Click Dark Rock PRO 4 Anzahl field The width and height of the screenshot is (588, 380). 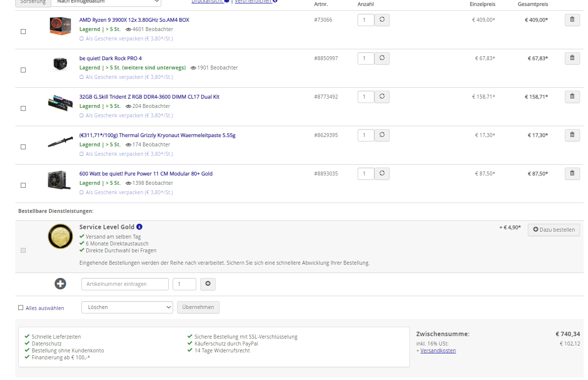(x=366, y=59)
